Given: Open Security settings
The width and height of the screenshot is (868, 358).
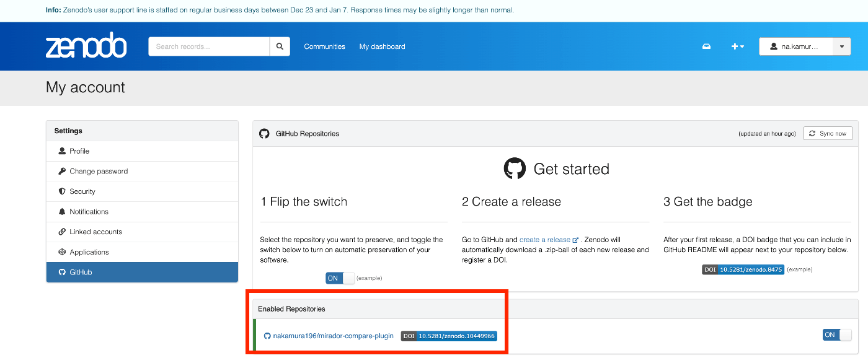Looking at the screenshot, I should coord(142,191).
